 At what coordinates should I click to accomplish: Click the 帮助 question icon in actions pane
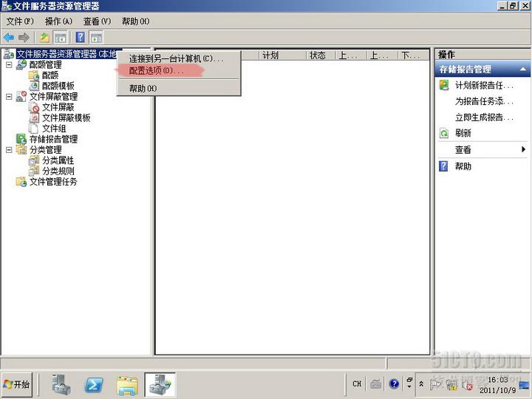[x=443, y=166]
